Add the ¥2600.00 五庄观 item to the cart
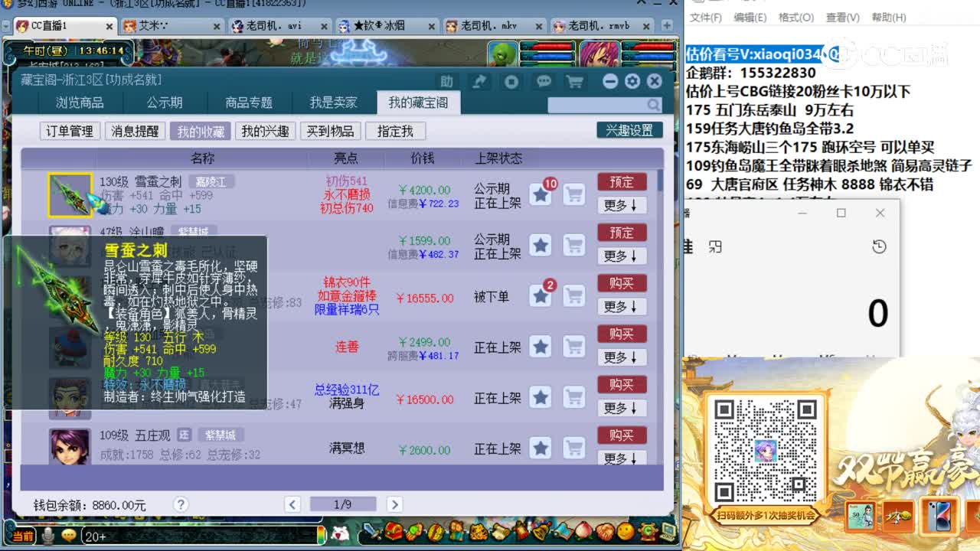 [574, 448]
